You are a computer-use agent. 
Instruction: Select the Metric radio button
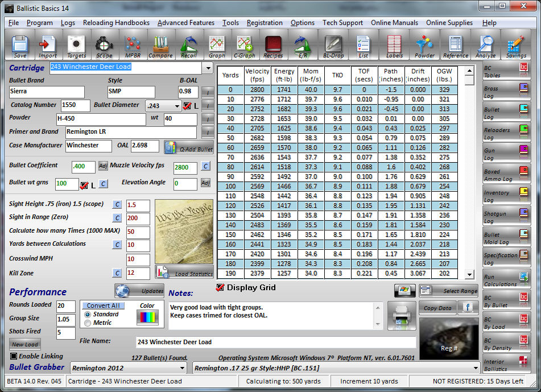(88, 323)
